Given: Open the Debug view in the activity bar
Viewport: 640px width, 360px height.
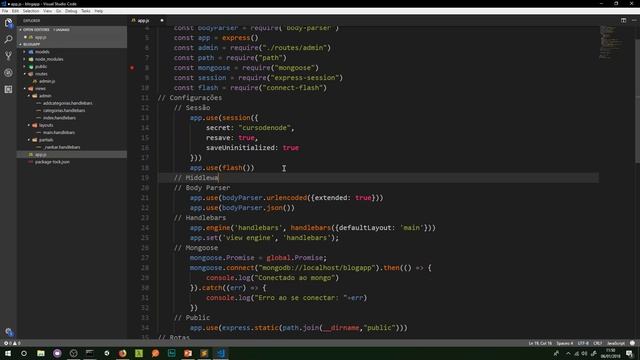Looking at the screenshot, I should (x=8, y=73).
